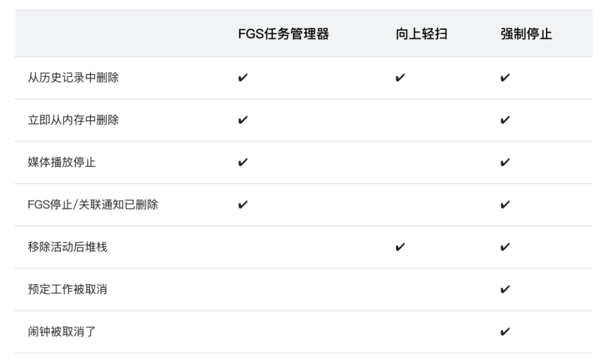The height and width of the screenshot is (364, 608).
Task: Click 向上轻扫 checkmark for 移除活动后堆栈
Action: click(400, 247)
